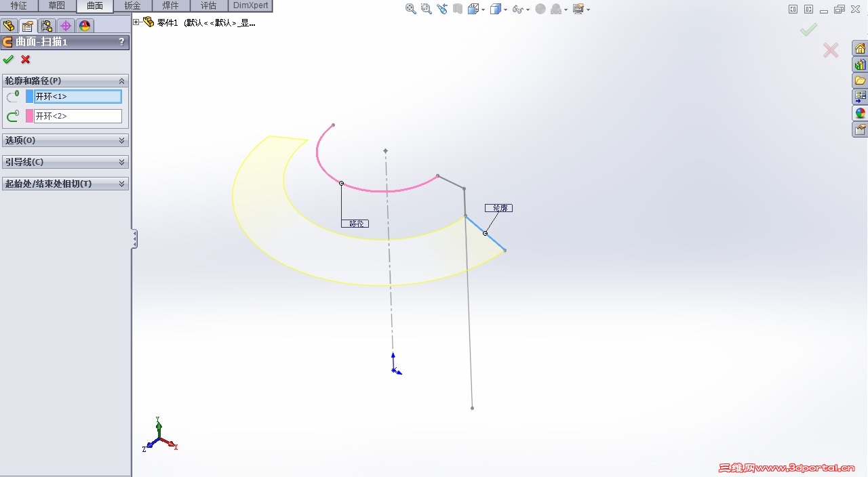Switch to the 曲面 tab
Screen dimensions: 868x477
pos(95,5)
